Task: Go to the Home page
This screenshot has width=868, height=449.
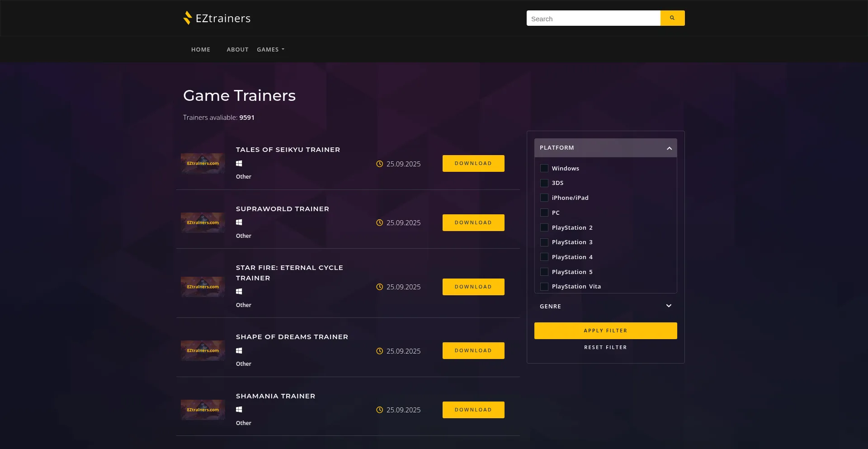Action: point(201,50)
